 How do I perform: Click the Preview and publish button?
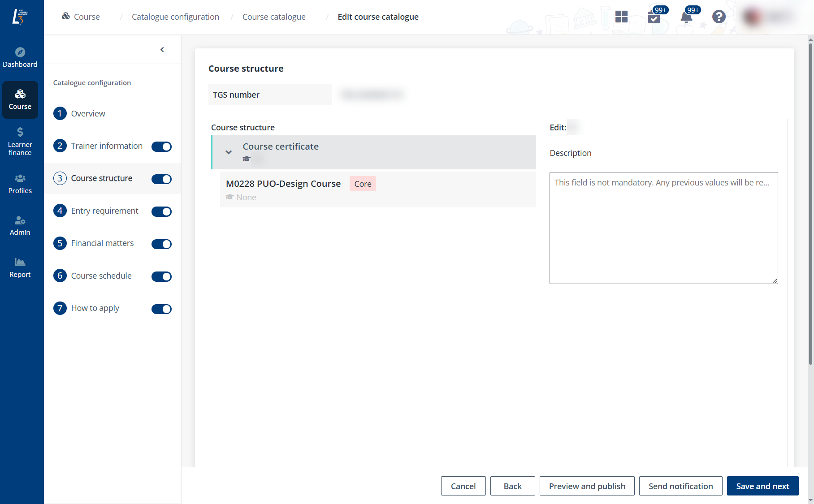coord(587,486)
